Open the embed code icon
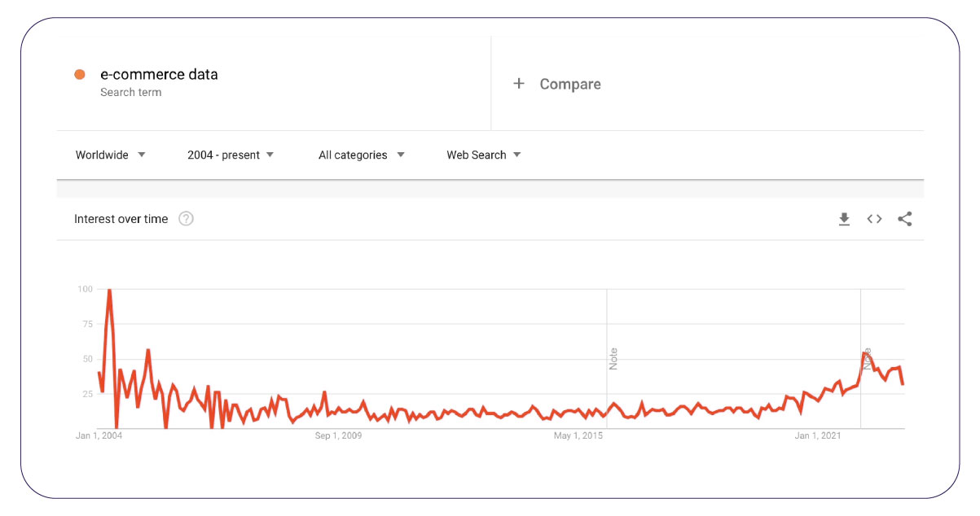The height and width of the screenshot is (516, 980). [x=874, y=219]
